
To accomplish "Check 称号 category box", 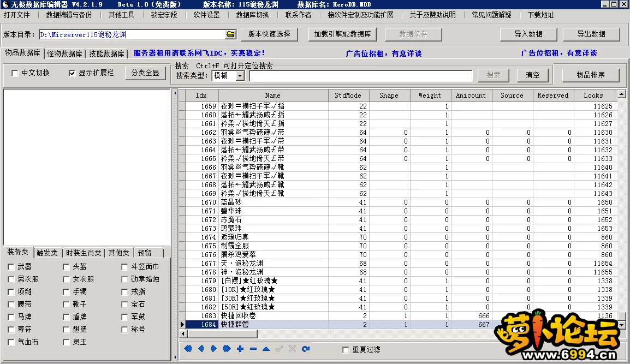I will point(124,330).
